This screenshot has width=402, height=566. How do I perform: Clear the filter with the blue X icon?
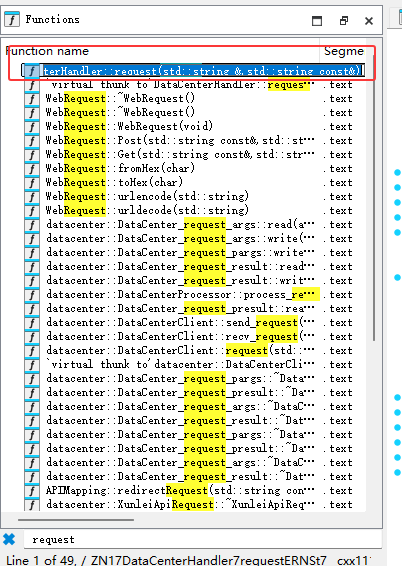pyautogui.click(x=9, y=540)
